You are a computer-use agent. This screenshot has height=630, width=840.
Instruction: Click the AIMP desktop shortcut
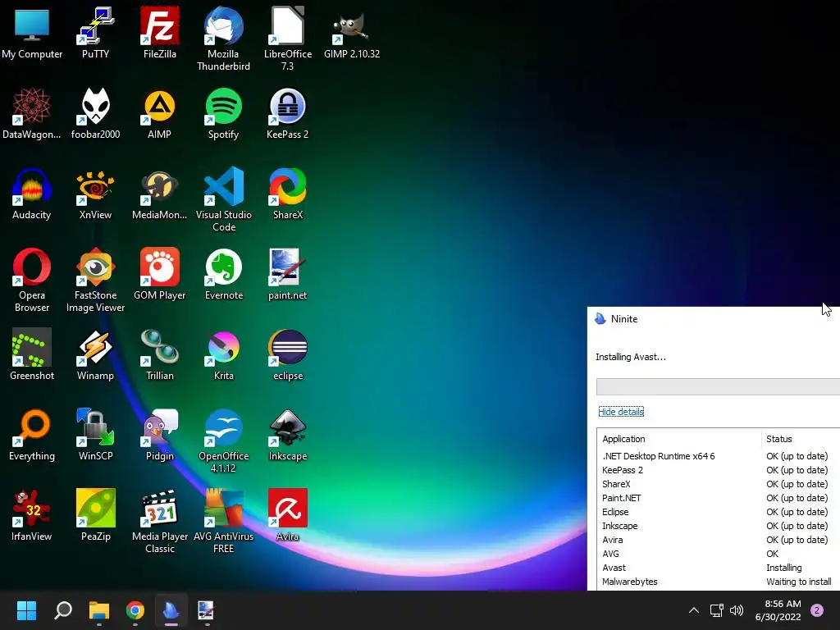coord(160,113)
